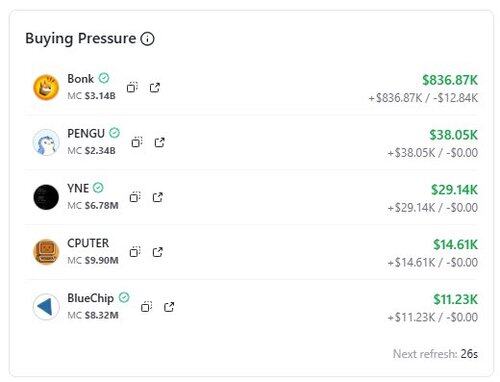This screenshot has width=500, height=382.
Task: Copy the PENGU token address
Action: pos(137,142)
